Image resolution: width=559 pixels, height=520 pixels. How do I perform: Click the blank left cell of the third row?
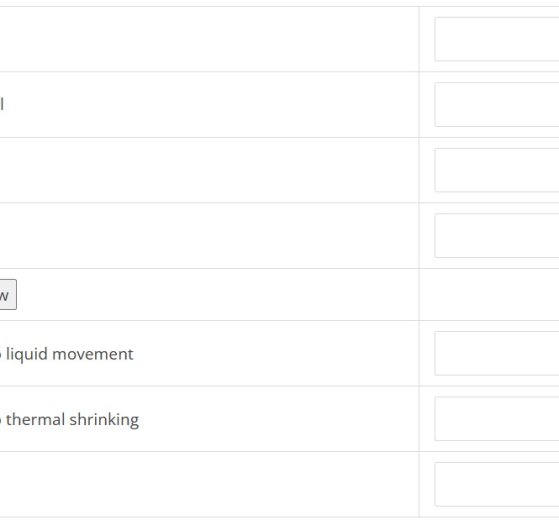click(x=209, y=170)
